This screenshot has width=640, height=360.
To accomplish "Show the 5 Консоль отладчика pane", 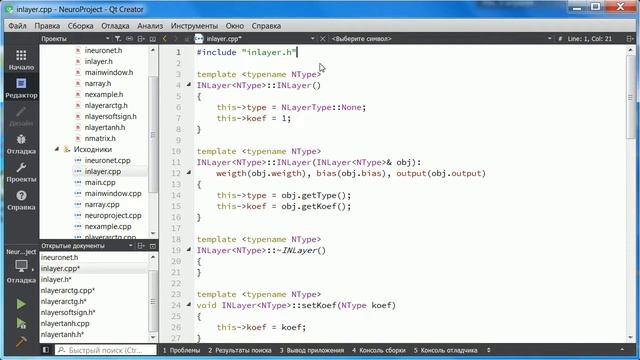I will 445,350.
